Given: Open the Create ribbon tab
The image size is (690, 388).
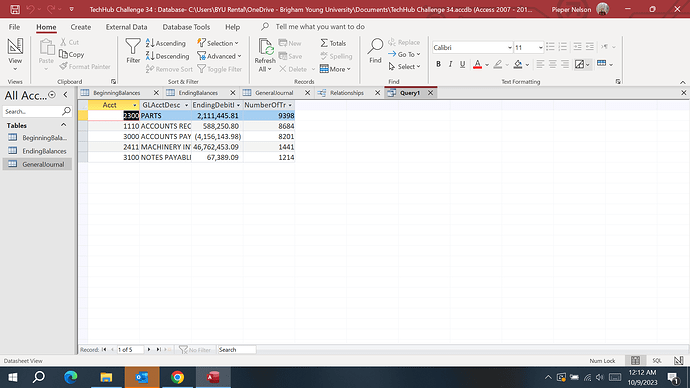Looking at the screenshot, I should click(81, 27).
